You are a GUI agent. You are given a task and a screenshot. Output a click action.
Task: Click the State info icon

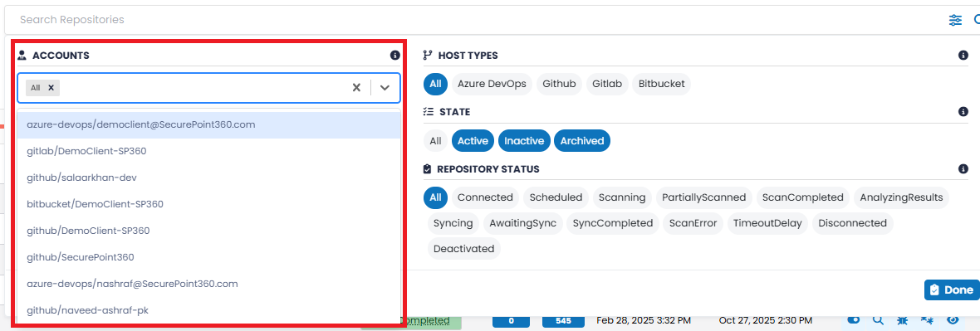(963, 112)
